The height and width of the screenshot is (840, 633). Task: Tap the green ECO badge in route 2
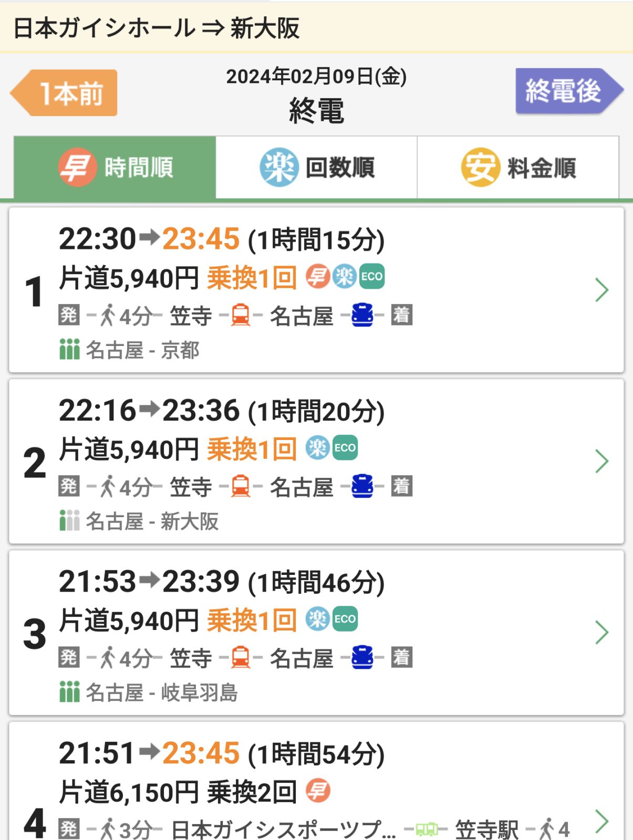(345, 448)
